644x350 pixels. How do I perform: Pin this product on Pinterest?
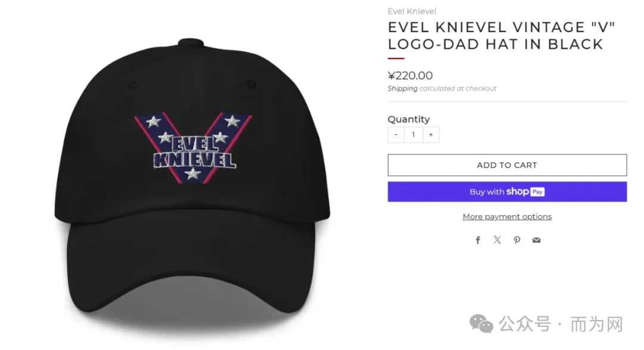tap(516, 240)
